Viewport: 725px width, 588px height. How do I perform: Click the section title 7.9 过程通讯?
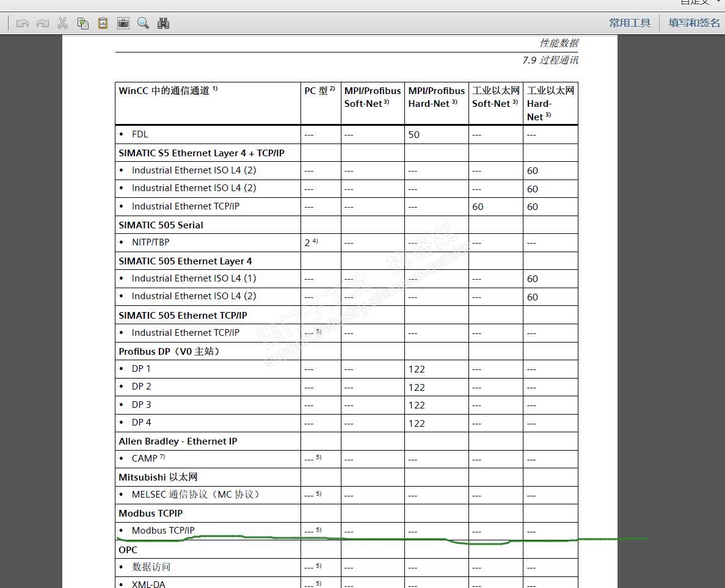(550, 60)
